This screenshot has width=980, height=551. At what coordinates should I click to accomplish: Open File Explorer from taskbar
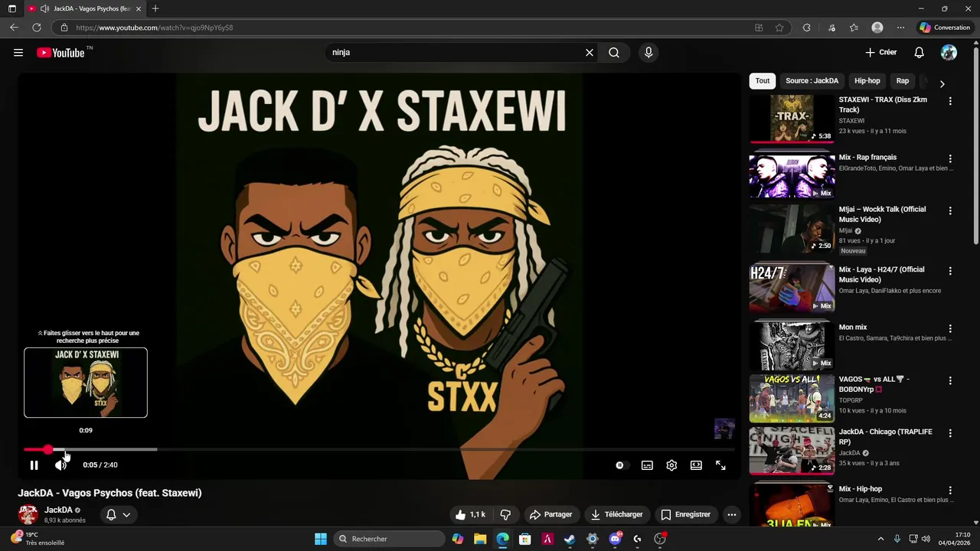coord(480,539)
